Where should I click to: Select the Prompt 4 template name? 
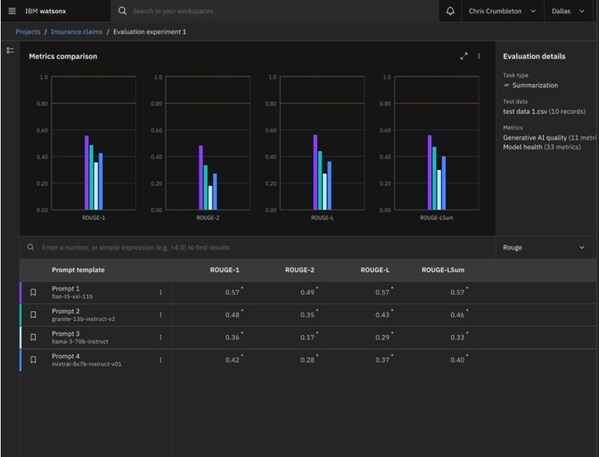66,356
